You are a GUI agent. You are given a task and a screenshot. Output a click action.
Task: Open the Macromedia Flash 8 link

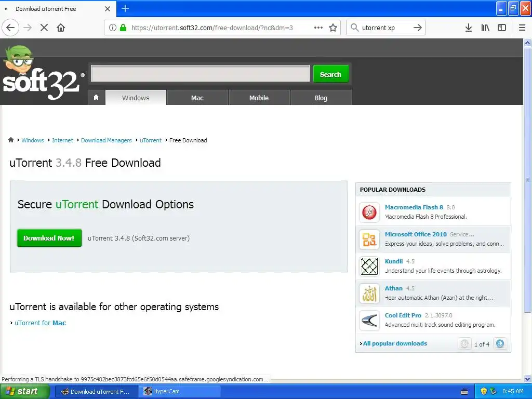click(414, 207)
